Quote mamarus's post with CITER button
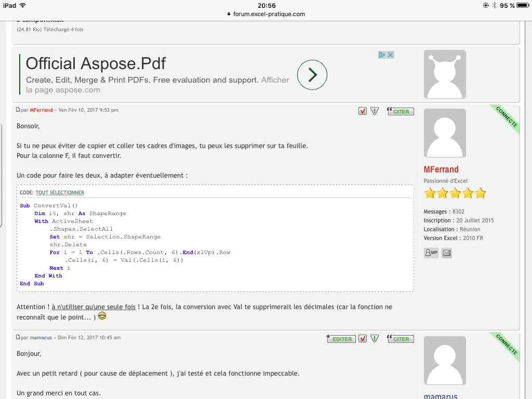 [x=401, y=339]
